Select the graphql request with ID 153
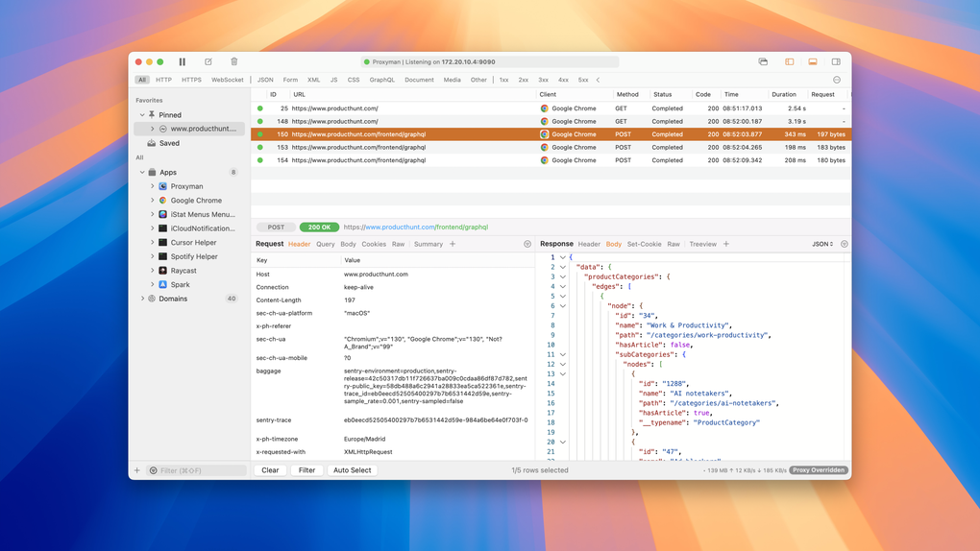The width and height of the screenshot is (980, 551). 551,148
